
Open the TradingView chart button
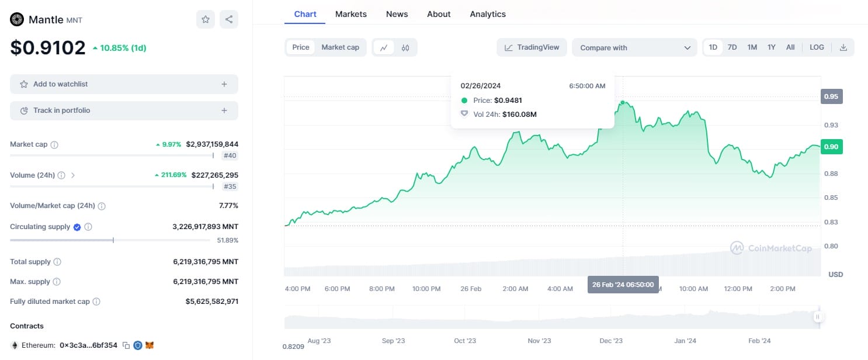coord(532,47)
